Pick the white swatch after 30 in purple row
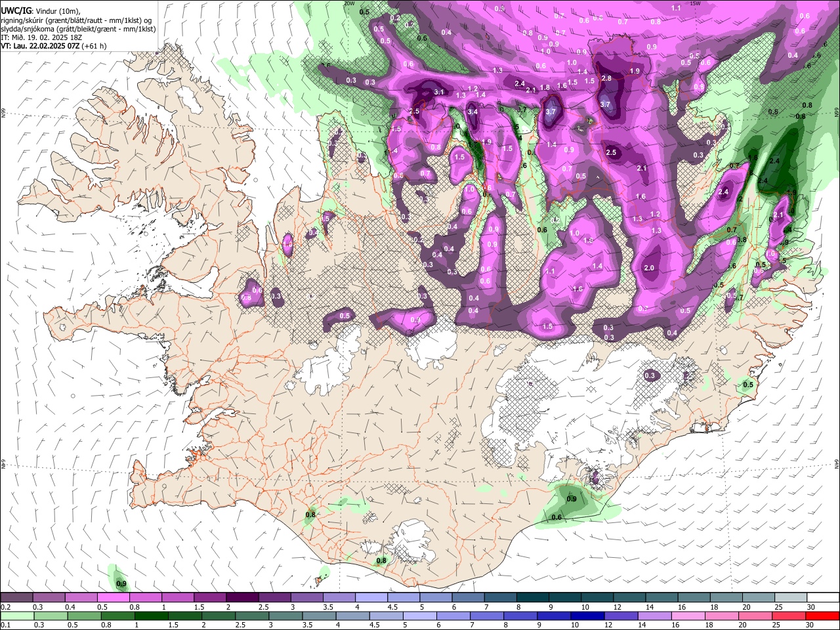 point(823,598)
